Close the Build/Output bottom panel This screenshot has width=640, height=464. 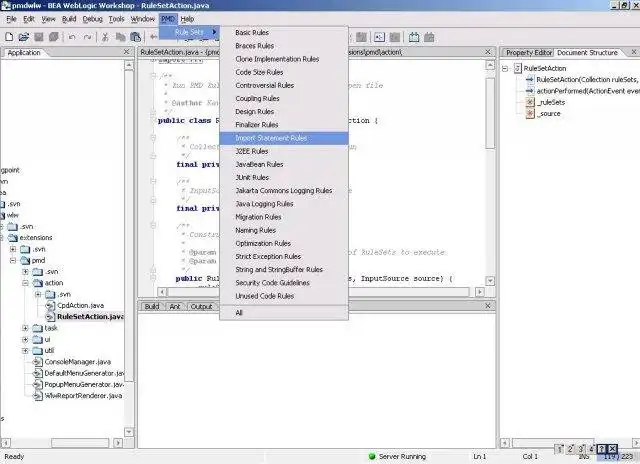(488, 306)
